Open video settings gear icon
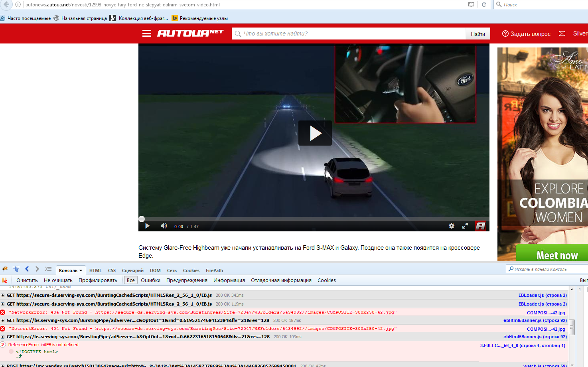Screen dimensions: 588x367 pos(451,226)
